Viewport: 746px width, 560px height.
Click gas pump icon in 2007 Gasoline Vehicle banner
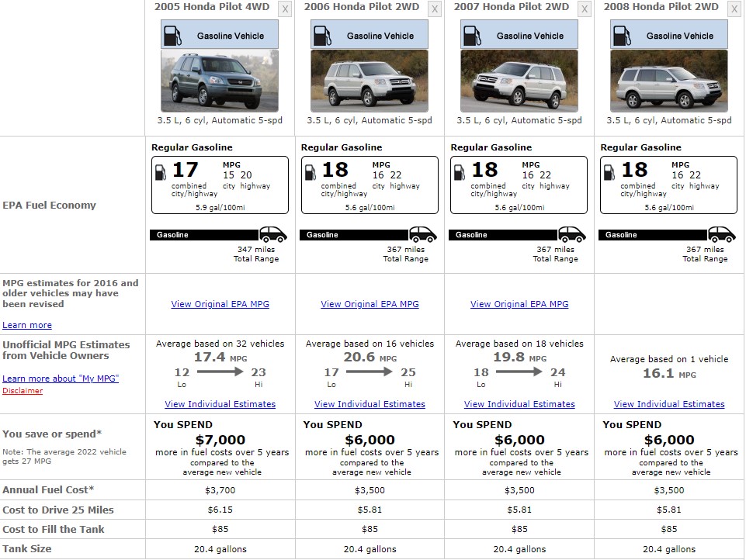coord(473,36)
